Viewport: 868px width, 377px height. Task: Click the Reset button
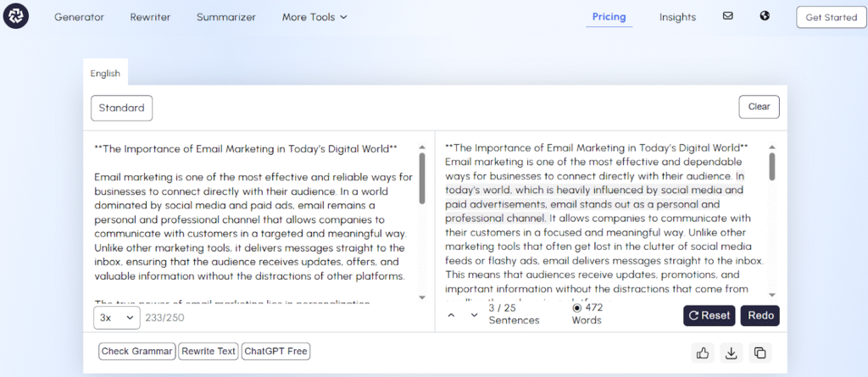click(x=709, y=315)
